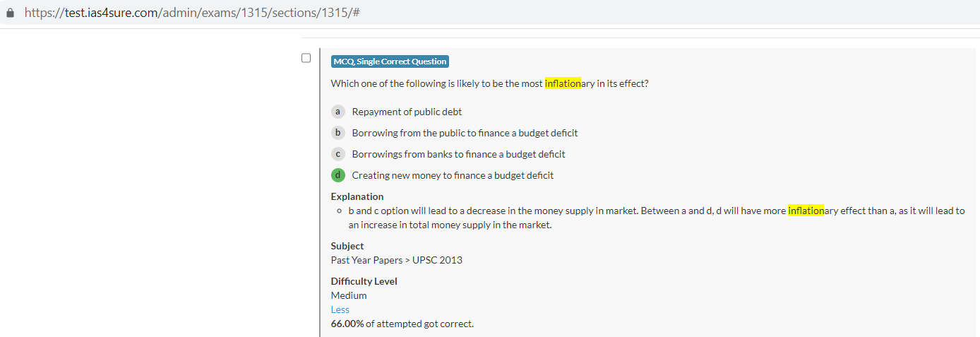
Task: Click the MCQ, Single Correct Question badge
Action: [x=390, y=61]
